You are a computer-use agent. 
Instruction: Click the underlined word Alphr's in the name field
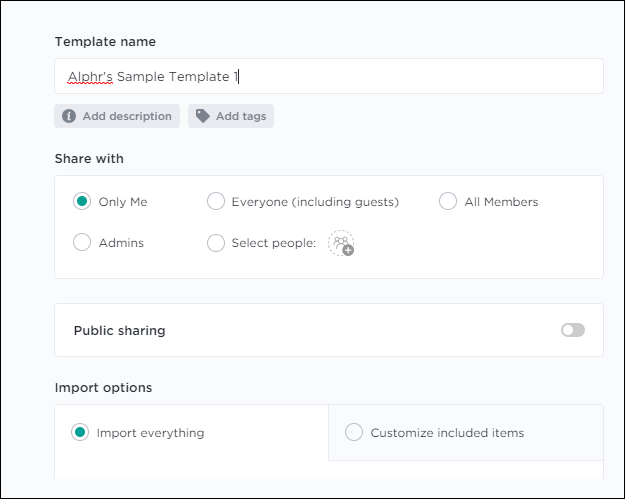90,76
